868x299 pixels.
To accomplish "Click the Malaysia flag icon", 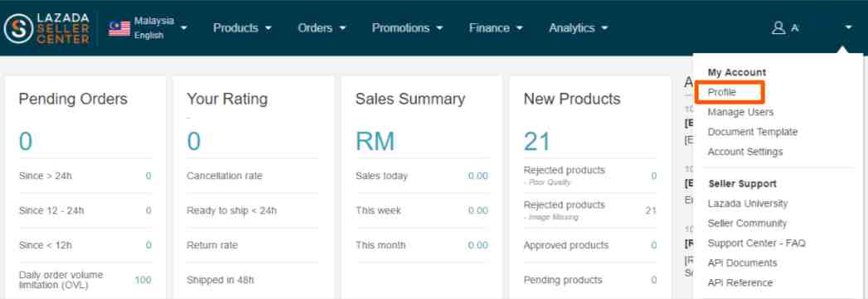I will tap(119, 28).
